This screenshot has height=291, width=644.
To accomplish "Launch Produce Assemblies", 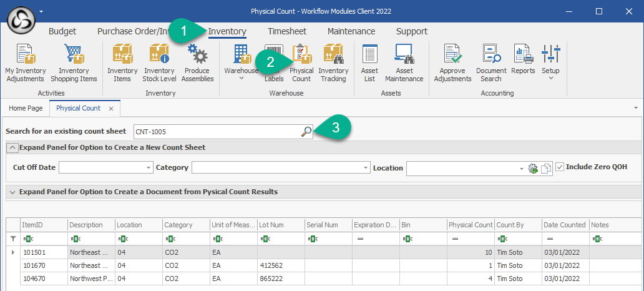I will point(197,63).
